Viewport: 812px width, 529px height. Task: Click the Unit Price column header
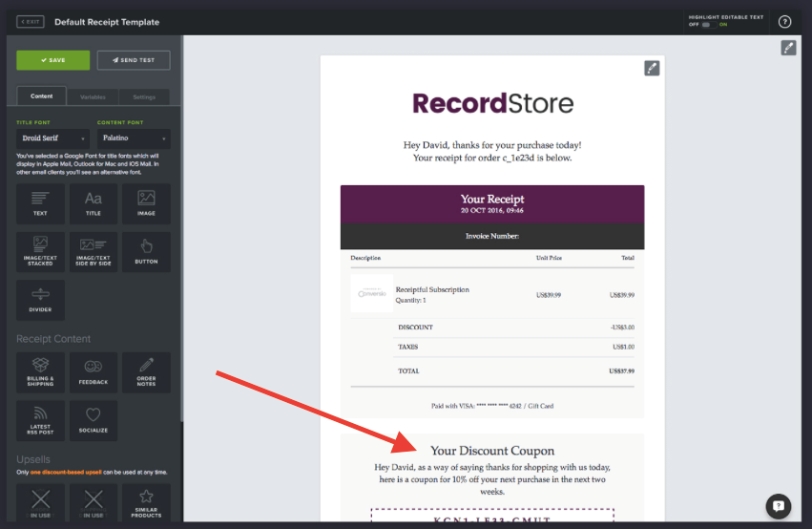click(549, 258)
